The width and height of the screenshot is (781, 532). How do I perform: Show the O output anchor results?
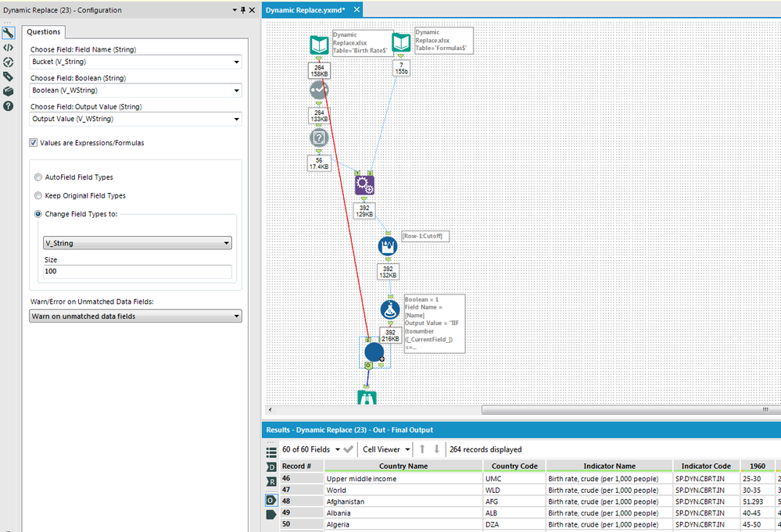coord(271,500)
